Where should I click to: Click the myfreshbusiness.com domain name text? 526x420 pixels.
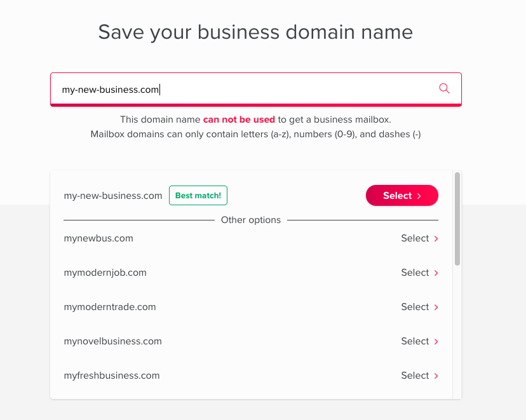pyautogui.click(x=112, y=376)
